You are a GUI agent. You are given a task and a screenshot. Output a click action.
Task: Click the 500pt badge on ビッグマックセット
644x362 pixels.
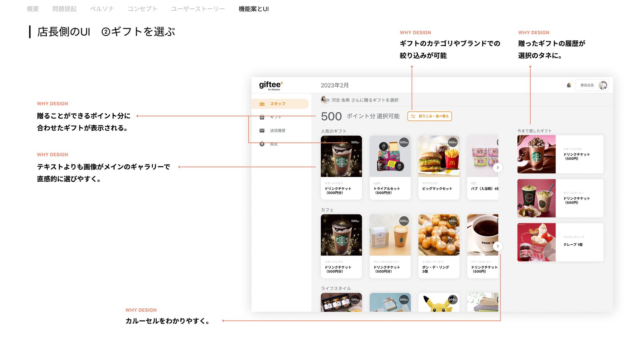pos(453,142)
